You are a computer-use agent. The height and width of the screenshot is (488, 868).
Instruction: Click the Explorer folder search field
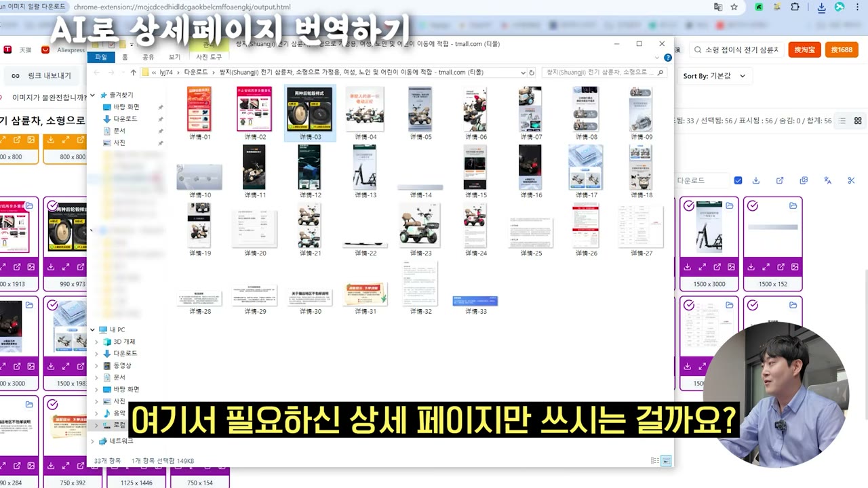click(604, 73)
